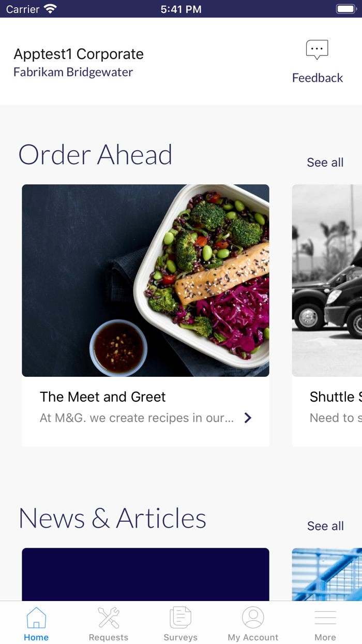
Task: Tap the Feedback label
Action: [317, 78]
